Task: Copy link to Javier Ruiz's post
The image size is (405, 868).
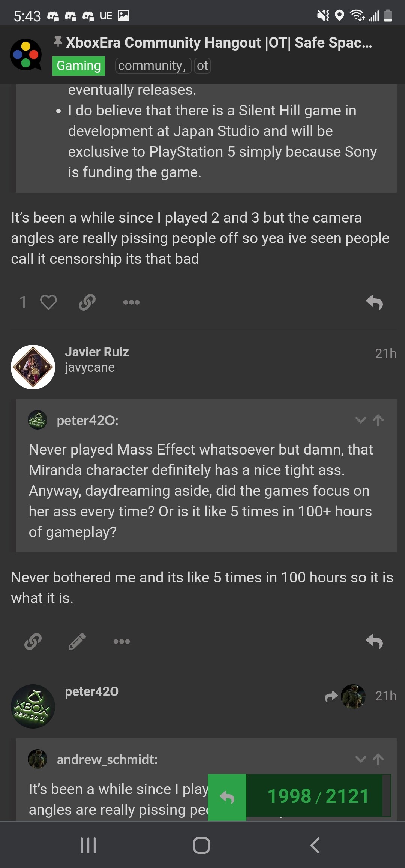Action: point(33,641)
